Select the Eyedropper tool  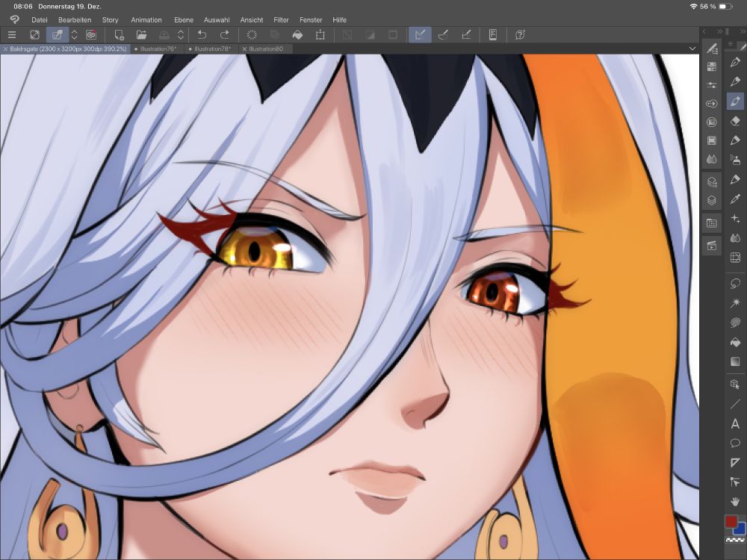(735, 199)
